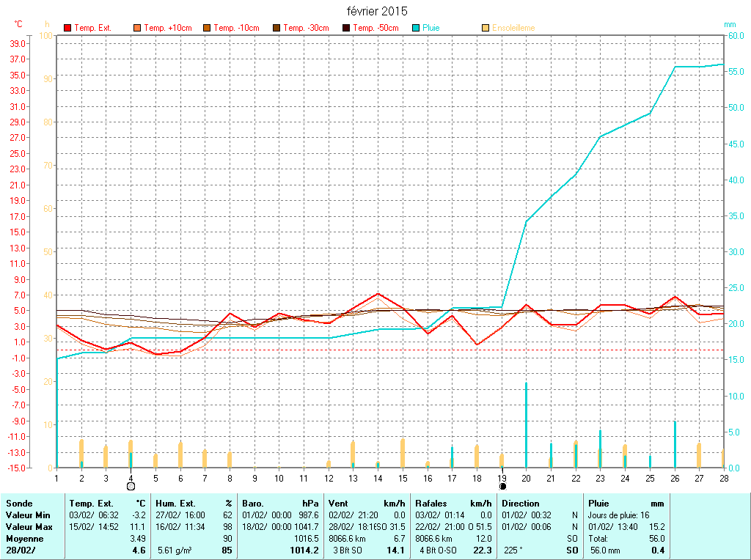The image size is (751, 560).
Task: Select the Rafales column header
Action: (x=431, y=504)
